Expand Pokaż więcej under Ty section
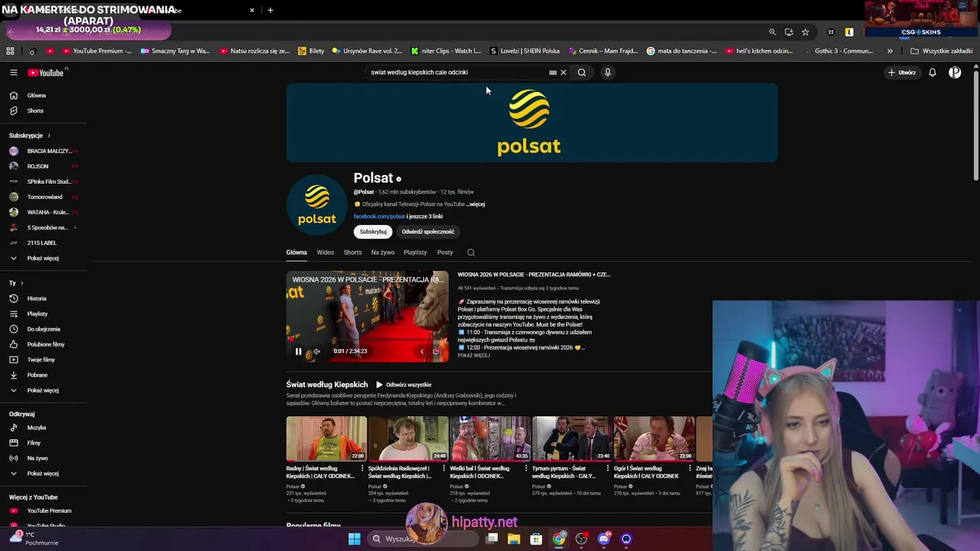This screenshot has width=980, height=551. point(43,390)
